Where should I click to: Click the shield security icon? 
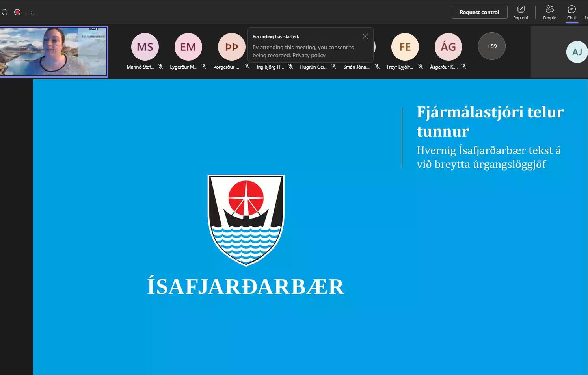(5, 12)
